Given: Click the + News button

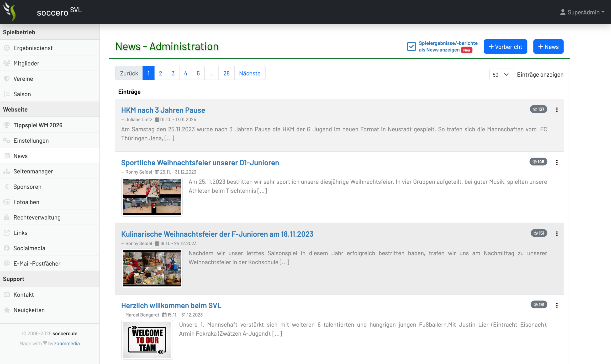Looking at the screenshot, I should 548,47.
